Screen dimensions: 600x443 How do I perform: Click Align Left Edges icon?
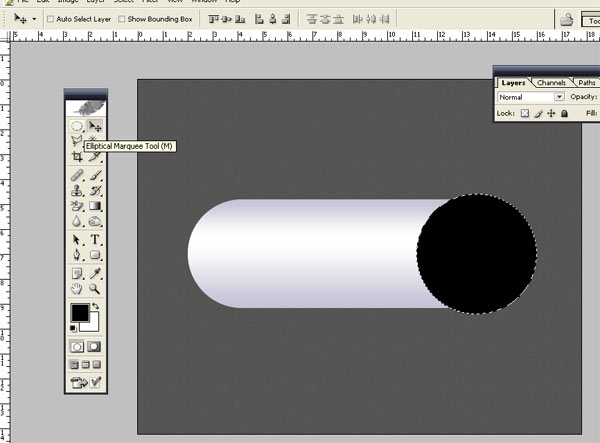tap(259, 19)
